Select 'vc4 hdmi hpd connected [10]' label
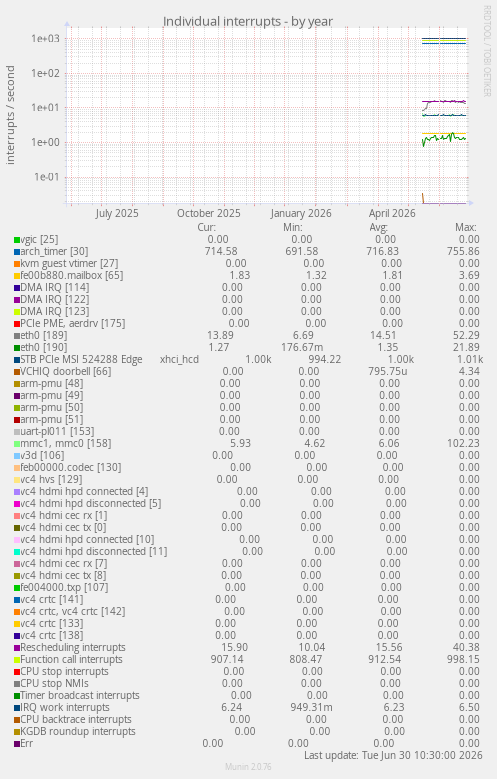Screen dimensions: 497x779 point(87,540)
